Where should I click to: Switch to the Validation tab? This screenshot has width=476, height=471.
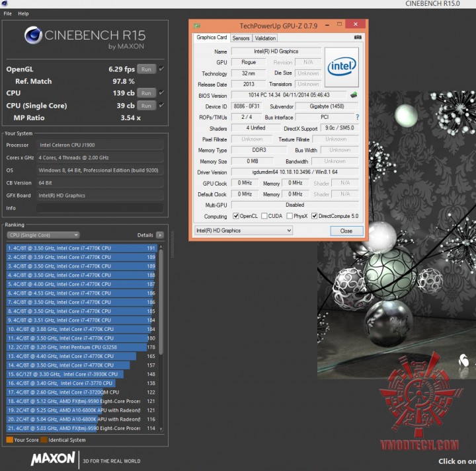265,38
